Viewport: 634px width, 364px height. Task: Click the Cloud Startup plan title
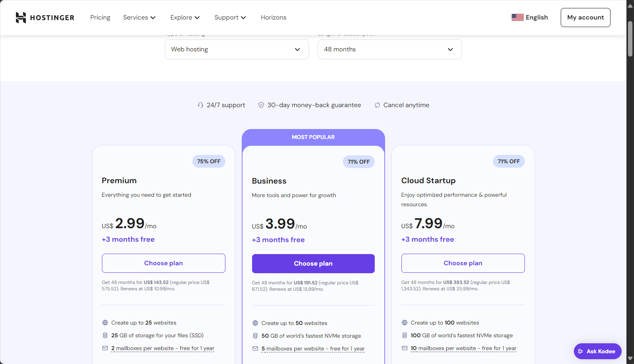429,180
